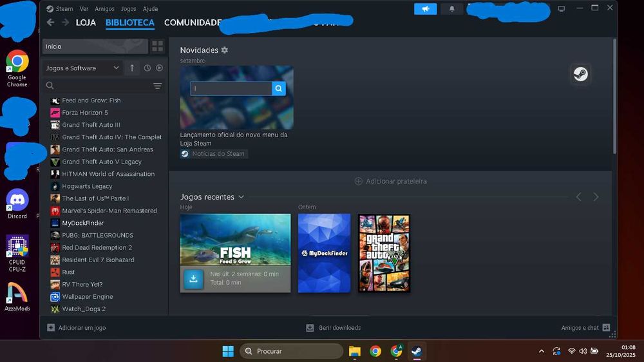Screen dimensions: 644x362
Task: Click the Steam announcements megaphone button
Action: point(425,8)
